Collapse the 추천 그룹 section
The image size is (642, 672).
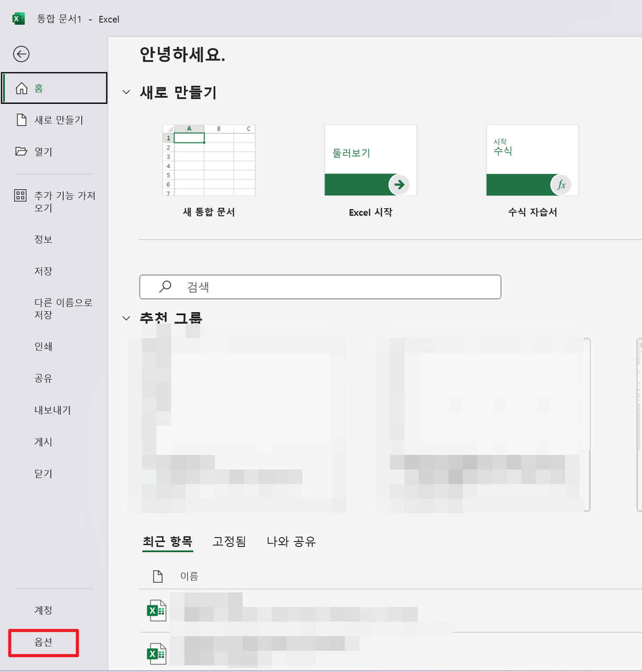click(x=126, y=318)
